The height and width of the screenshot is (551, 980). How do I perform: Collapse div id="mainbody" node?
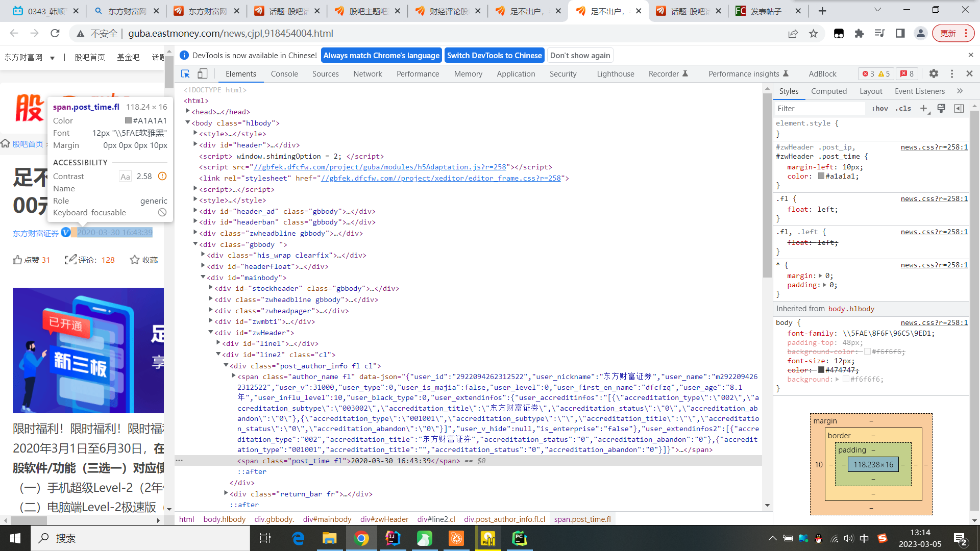[203, 277]
